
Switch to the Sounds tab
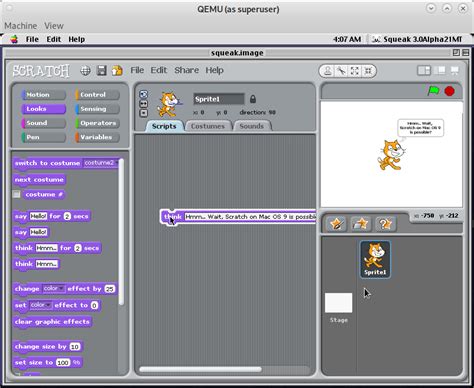(x=252, y=126)
